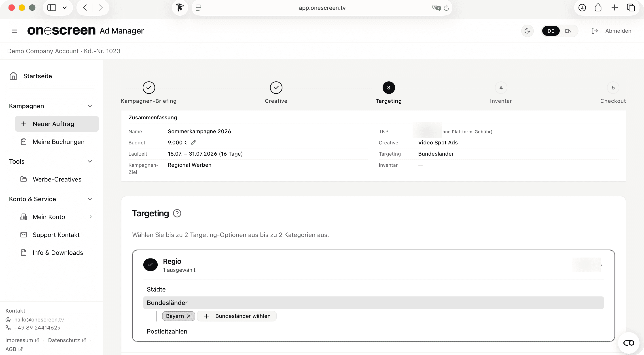Go to Startseite in the sidebar
Viewport: 644px width, 355px height.
38,76
